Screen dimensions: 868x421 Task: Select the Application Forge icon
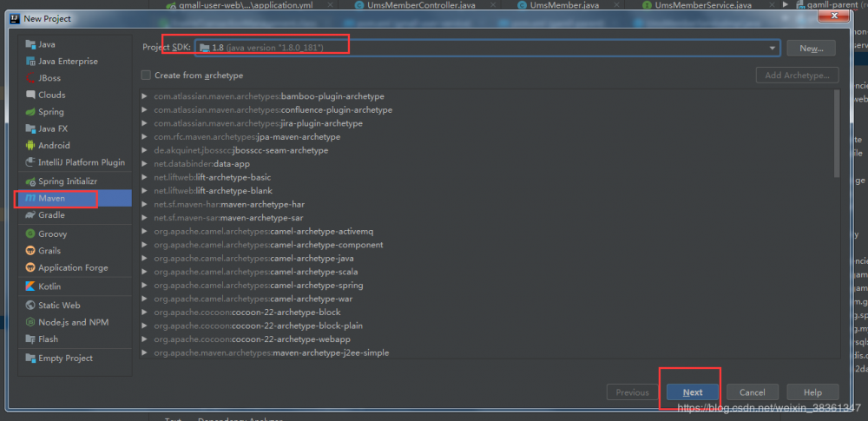(30, 267)
